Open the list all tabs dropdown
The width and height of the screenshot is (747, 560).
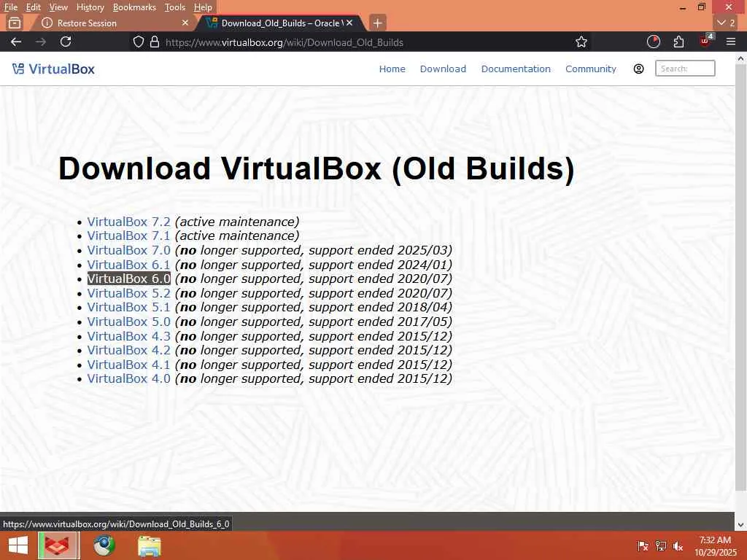(727, 23)
